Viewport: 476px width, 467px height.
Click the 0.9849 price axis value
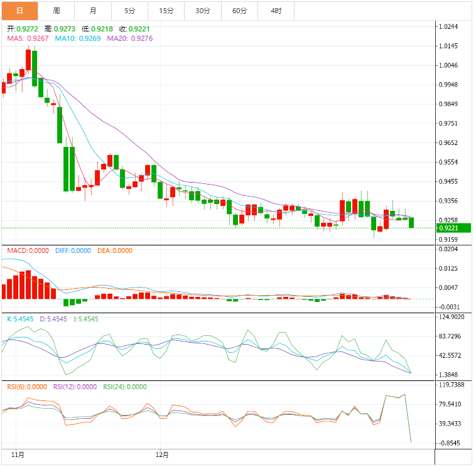click(x=449, y=104)
